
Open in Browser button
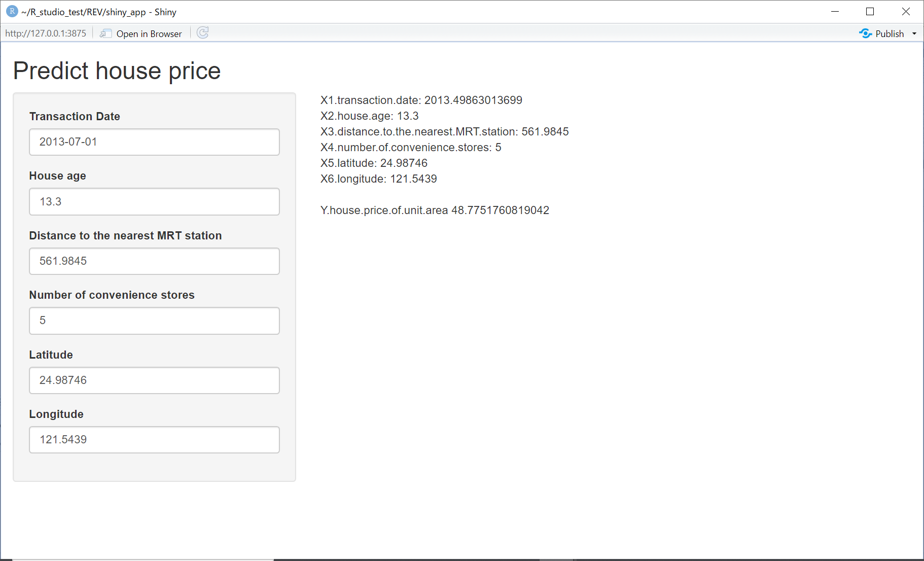pos(141,33)
